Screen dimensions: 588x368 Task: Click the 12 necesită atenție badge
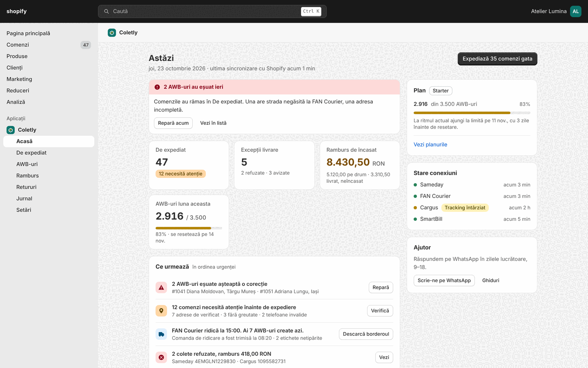click(x=180, y=174)
